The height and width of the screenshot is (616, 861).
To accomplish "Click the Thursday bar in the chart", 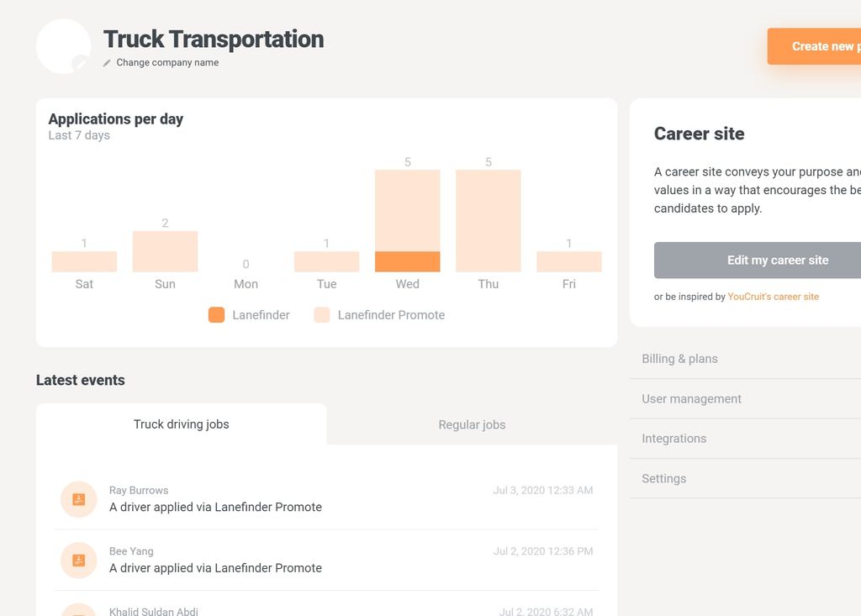I will point(489,221).
